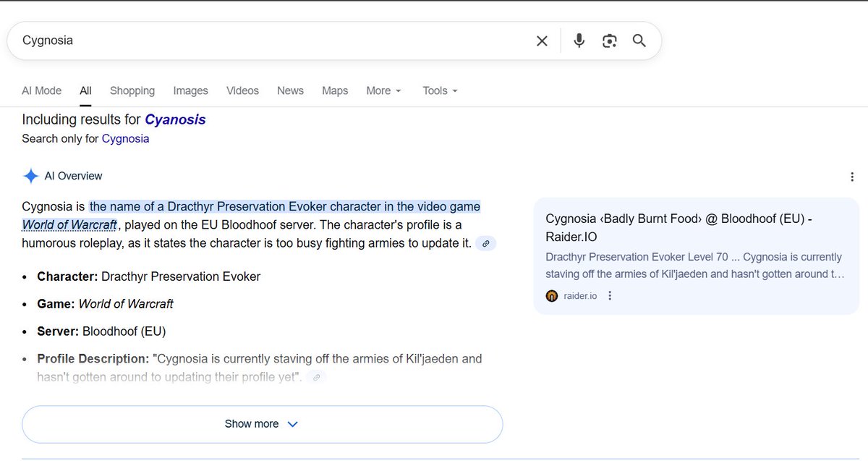Viewport: 868px width, 461px height.
Task: Expand the More dropdown
Action: tap(383, 90)
